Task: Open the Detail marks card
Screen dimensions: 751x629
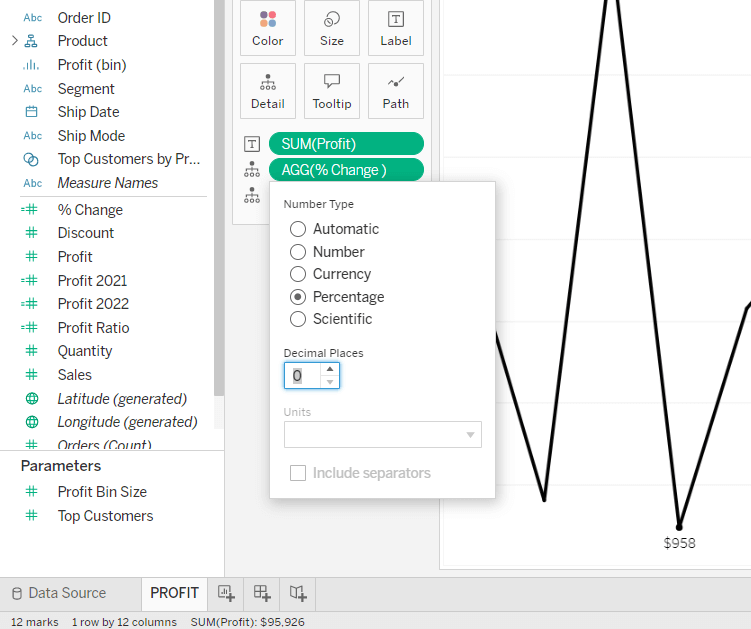Action: point(268,91)
